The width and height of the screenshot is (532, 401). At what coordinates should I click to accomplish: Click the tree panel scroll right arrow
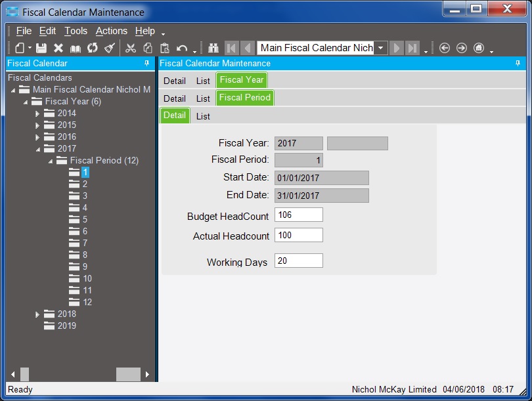tap(147, 375)
